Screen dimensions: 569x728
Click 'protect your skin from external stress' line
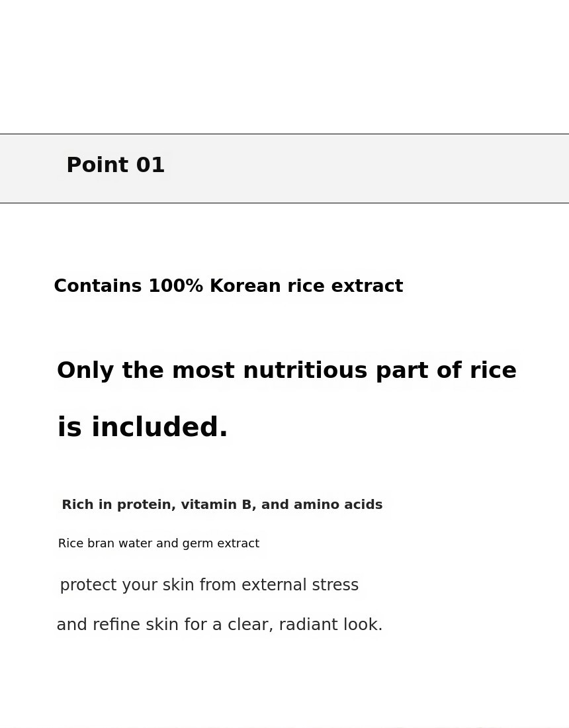click(209, 585)
